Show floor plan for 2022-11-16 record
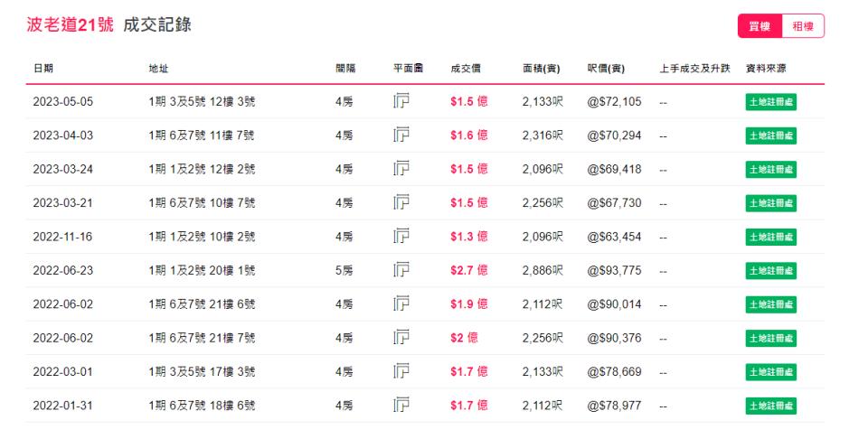This screenshot has width=868, height=439. (401, 237)
